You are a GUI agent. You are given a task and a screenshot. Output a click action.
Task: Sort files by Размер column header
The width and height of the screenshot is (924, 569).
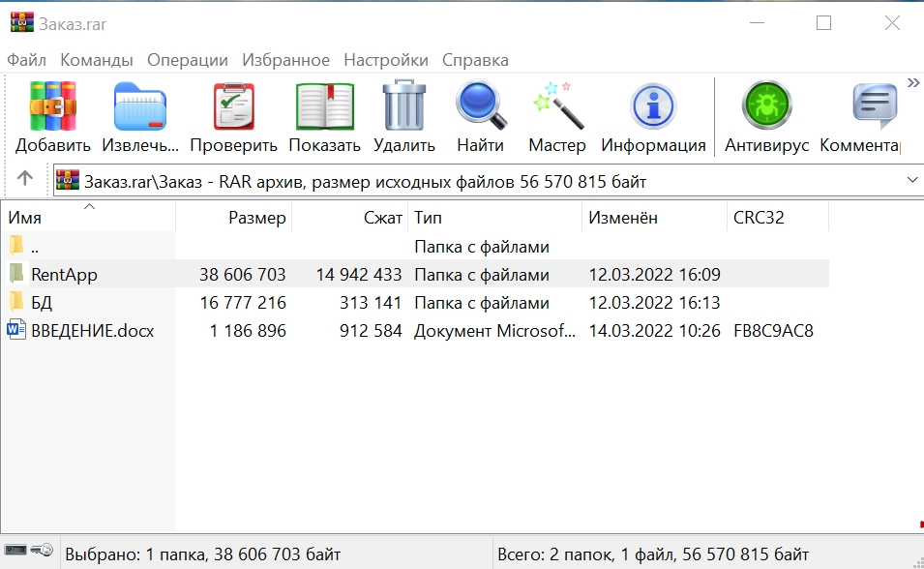click(256, 218)
